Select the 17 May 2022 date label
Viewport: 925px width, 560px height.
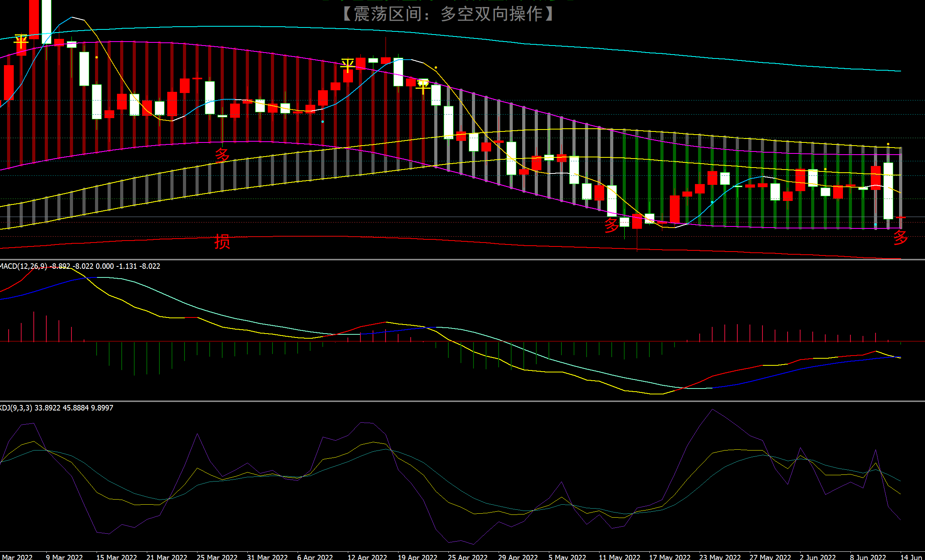pyautogui.click(x=669, y=557)
